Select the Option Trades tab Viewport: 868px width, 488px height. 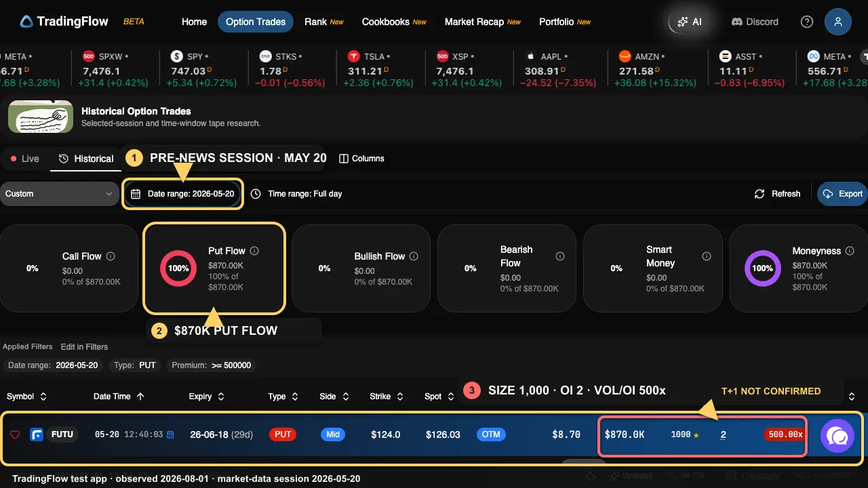[256, 22]
